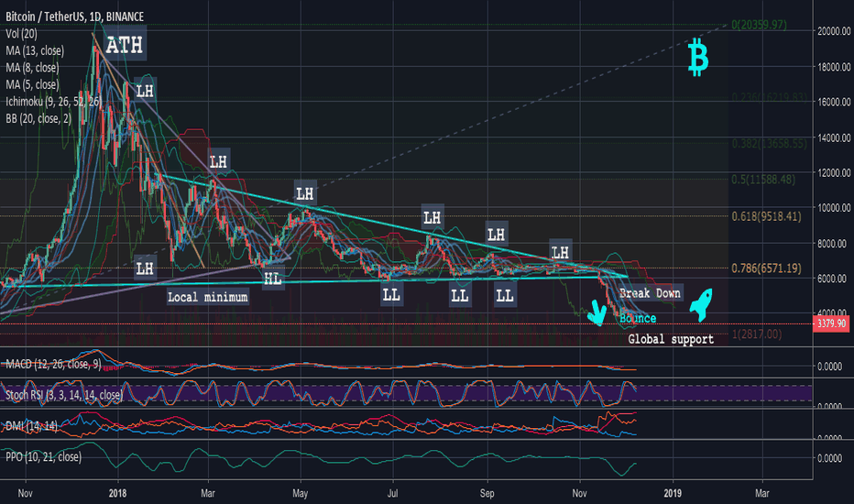Click the LH label above the March peak
The width and height of the screenshot is (854, 504).
(x=218, y=162)
